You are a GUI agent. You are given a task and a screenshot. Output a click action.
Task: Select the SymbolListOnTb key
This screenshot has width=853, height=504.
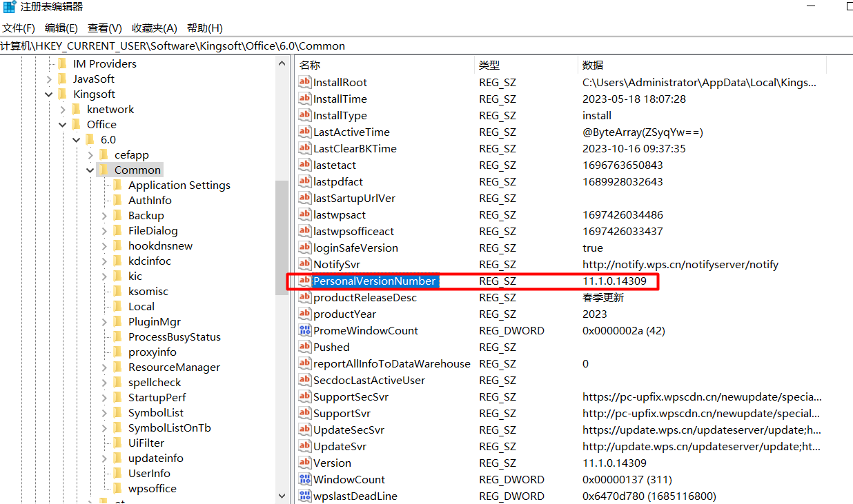click(170, 427)
